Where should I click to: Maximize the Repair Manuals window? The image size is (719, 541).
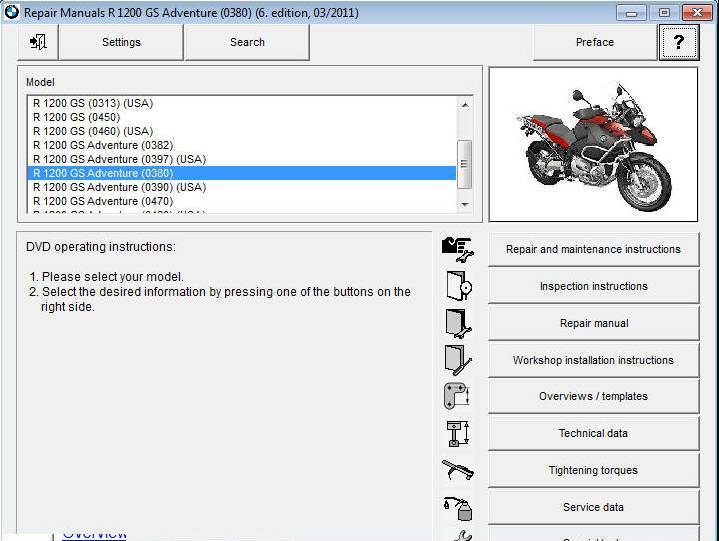tap(664, 13)
